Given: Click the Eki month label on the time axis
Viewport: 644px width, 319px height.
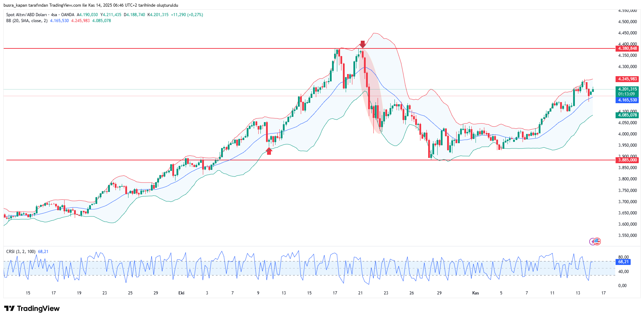Looking at the screenshot, I should [x=181, y=293].
